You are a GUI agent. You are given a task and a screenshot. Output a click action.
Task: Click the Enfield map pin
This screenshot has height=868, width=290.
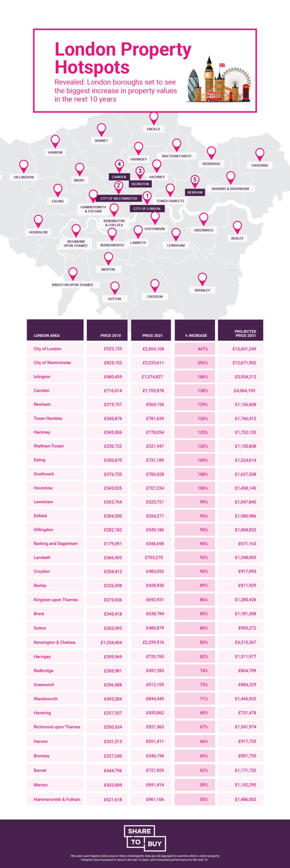[x=154, y=118]
